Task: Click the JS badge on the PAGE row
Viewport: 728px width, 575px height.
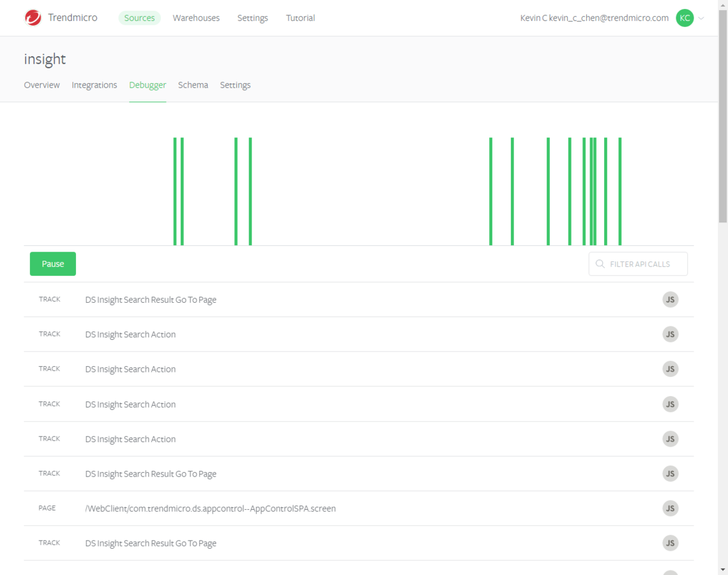Action: (670, 508)
